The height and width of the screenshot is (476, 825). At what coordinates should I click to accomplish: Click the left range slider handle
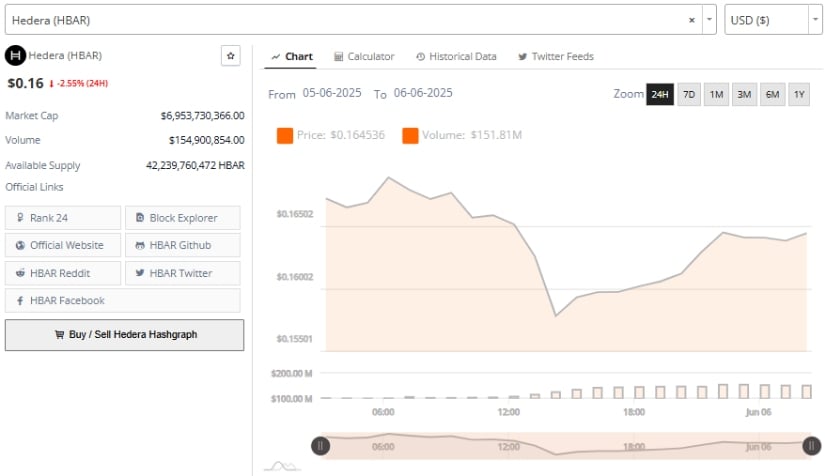coord(321,446)
